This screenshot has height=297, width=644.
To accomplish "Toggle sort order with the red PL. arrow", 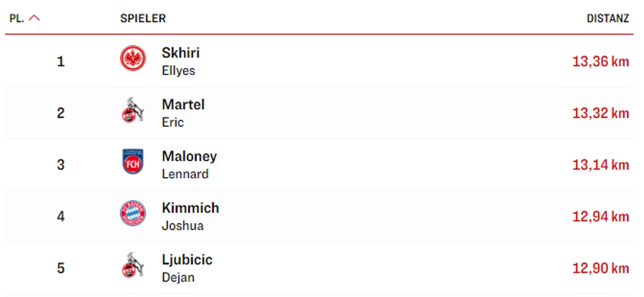I will pos(34,19).
